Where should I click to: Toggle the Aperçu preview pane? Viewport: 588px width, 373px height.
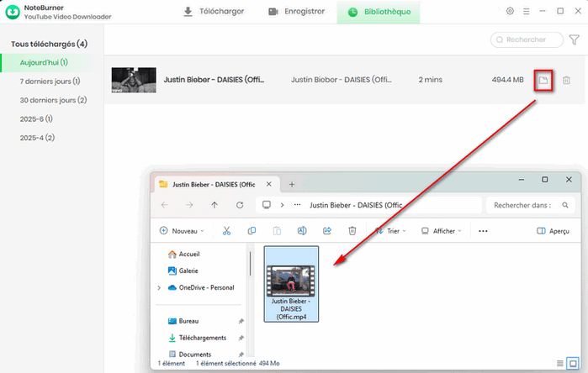554,231
